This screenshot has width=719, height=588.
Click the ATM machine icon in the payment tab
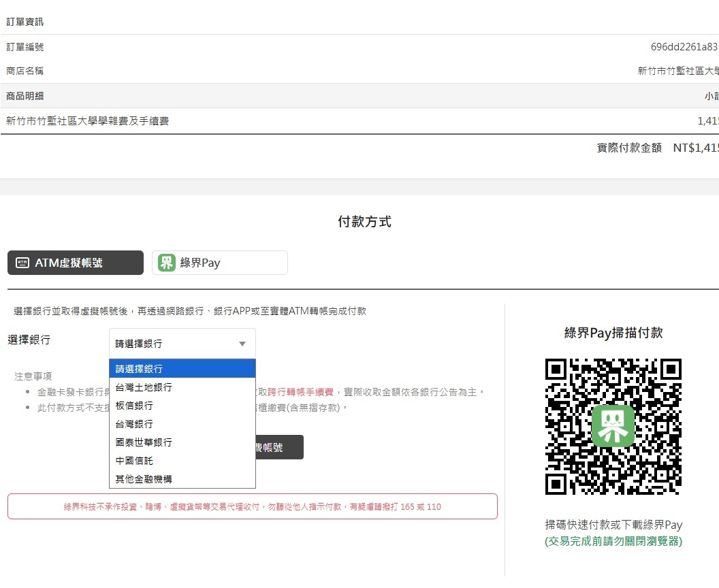(22, 263)
